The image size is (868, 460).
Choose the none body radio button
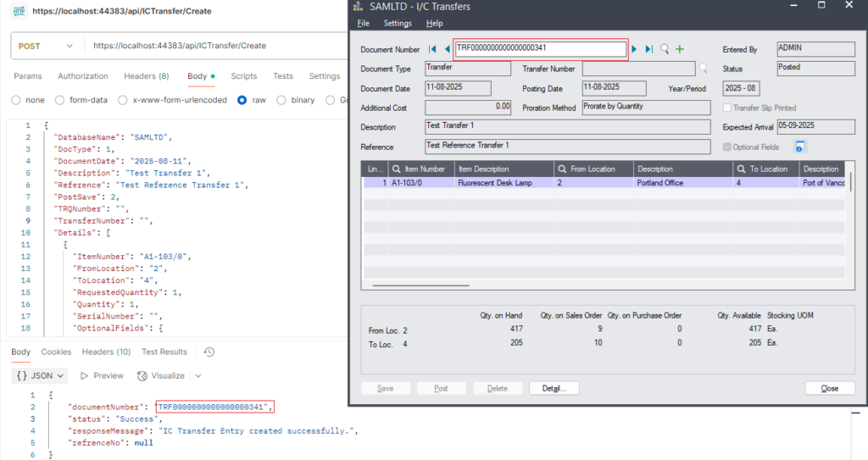(16, 100)
